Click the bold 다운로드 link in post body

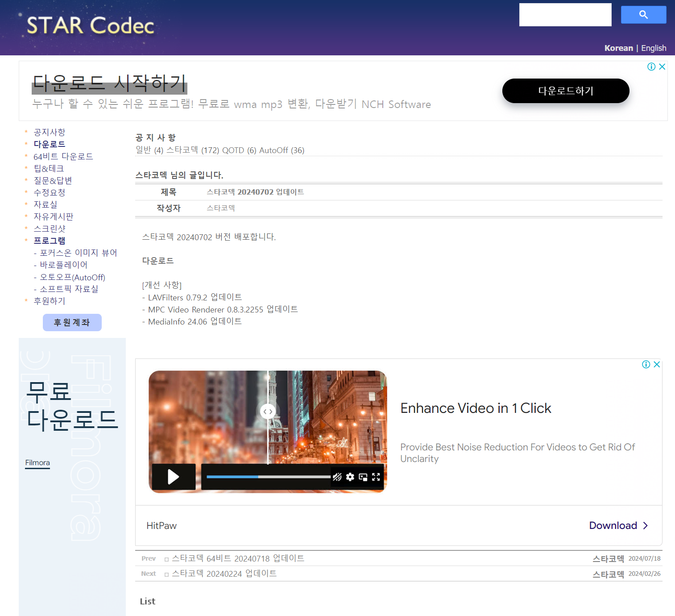pos(158,261)
